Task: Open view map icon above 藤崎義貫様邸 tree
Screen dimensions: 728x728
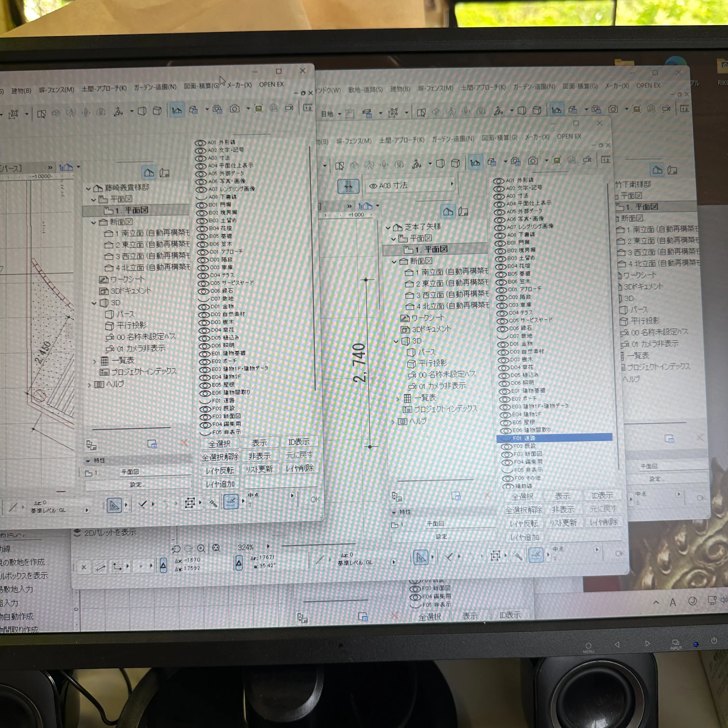Action: coord(164,173)
